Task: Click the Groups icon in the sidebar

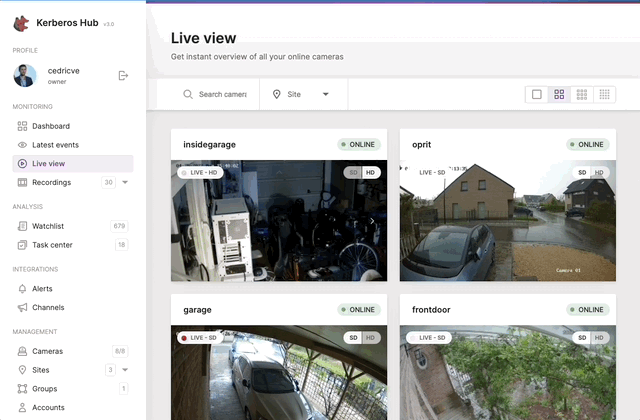Action: tap(22, 389)
